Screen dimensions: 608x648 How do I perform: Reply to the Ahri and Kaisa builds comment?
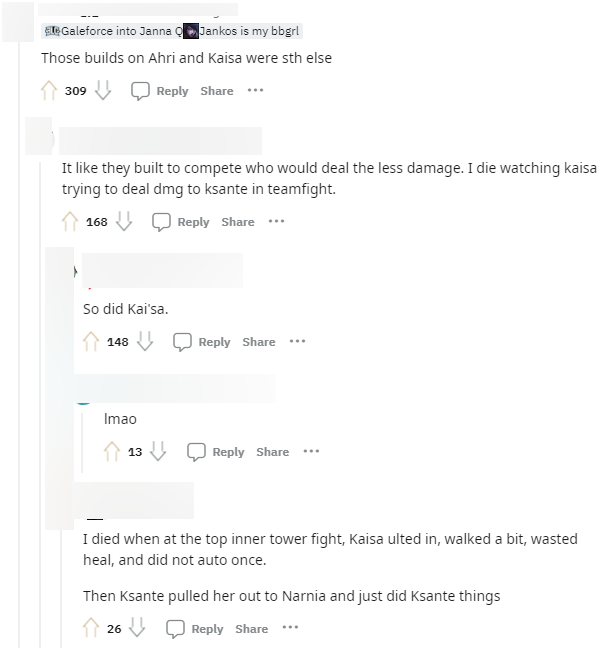tap(160, 91)
